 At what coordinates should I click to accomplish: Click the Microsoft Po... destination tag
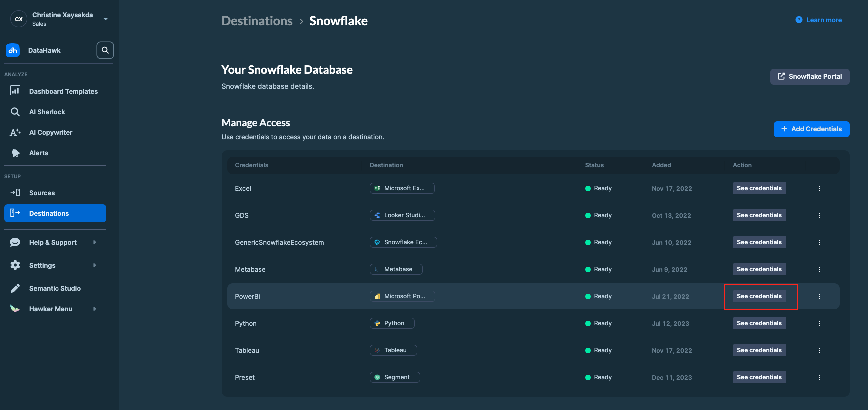[x=403, y=296]
